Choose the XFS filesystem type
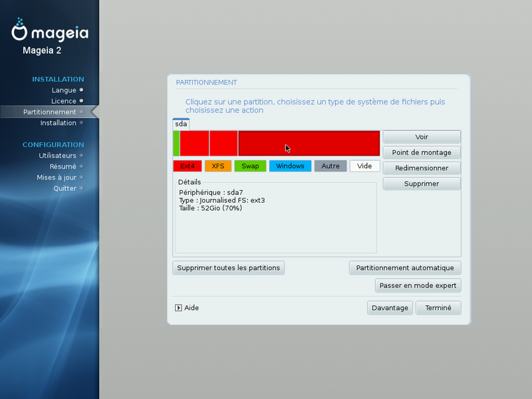Screen dimensions: 532x399 point(218,166)
